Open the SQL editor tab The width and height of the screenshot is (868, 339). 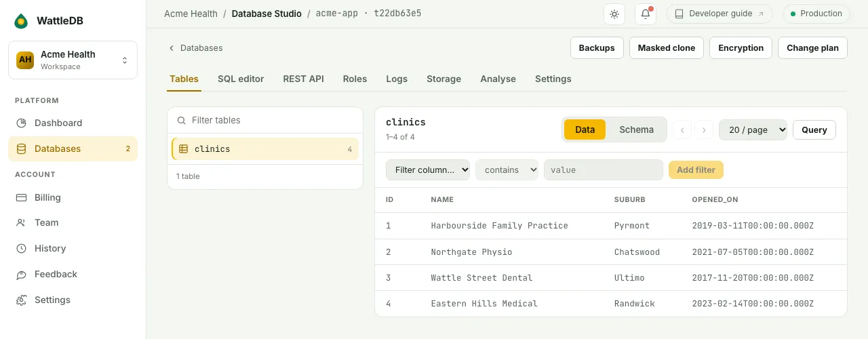(241, 79)
